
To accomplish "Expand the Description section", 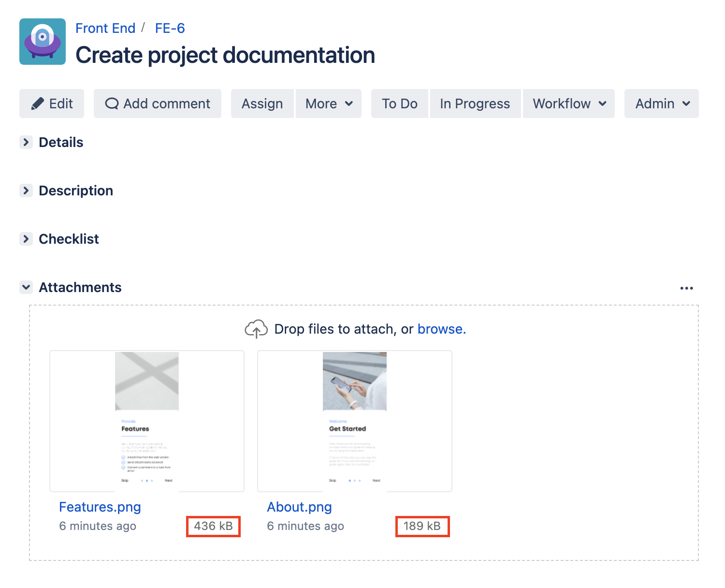I will point(26,191).
